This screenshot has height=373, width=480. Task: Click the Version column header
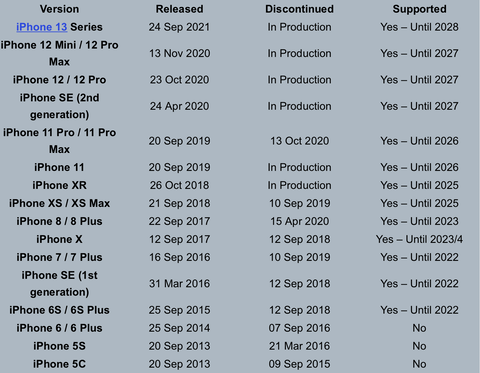59,9
